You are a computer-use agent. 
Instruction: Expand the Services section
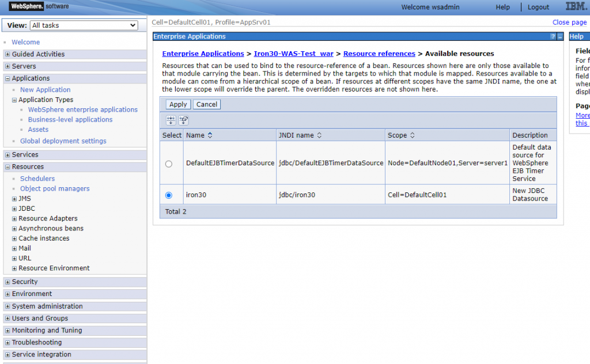pyautogui.click(x=7, y=154)
